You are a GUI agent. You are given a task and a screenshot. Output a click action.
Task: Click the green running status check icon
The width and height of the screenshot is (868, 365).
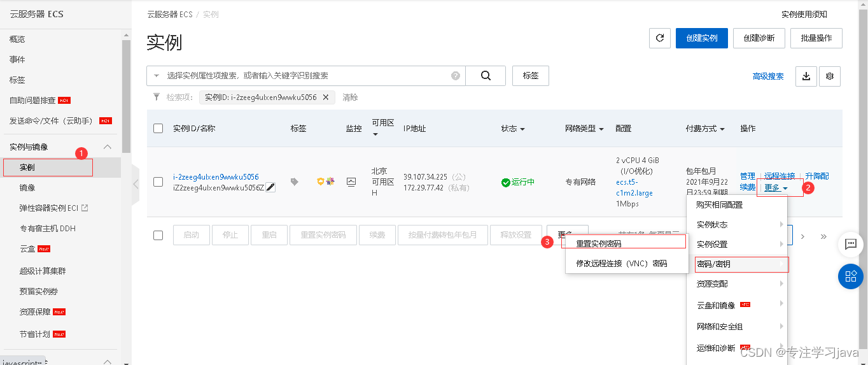(x=506, y=182)
